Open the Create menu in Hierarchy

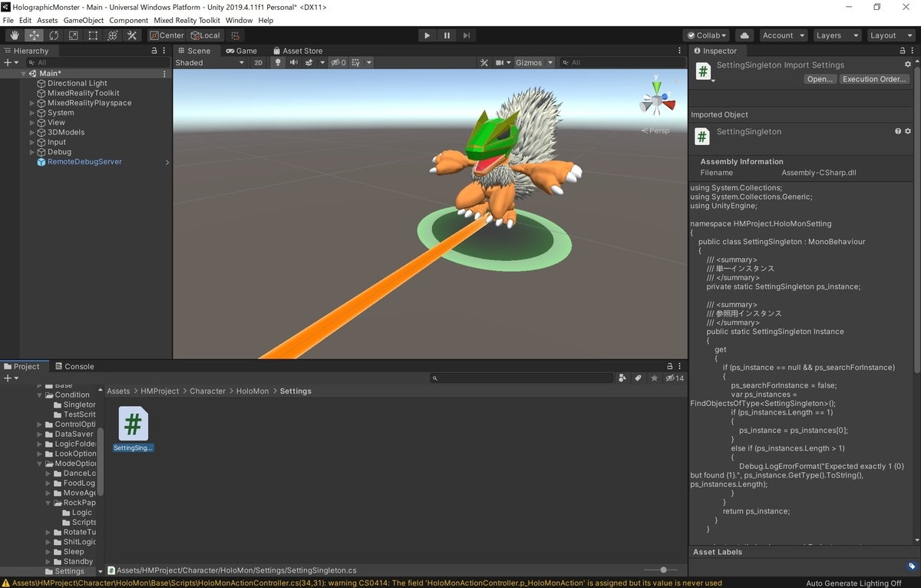point(10,63)
